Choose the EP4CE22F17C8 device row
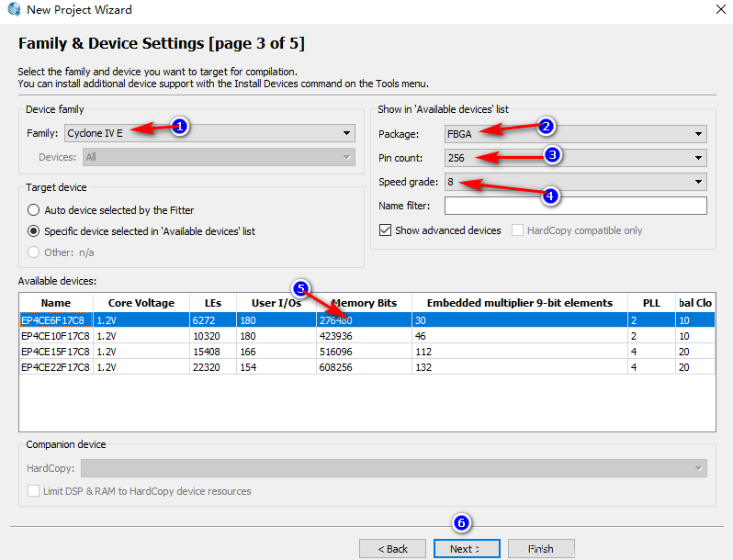This screenshot has width=733, height=560. (x=55, y=367)
